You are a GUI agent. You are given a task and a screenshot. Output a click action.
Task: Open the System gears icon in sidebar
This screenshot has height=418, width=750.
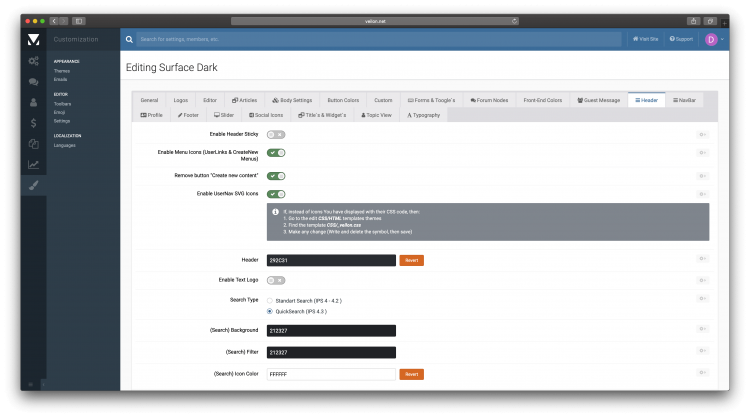coord(33,61)
